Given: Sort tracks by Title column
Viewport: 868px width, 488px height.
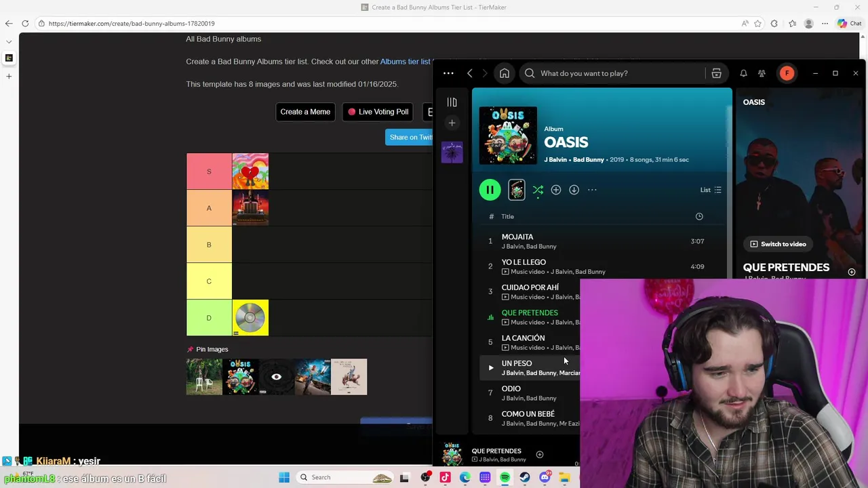Looking at the screenshot, I should (507, 216).
